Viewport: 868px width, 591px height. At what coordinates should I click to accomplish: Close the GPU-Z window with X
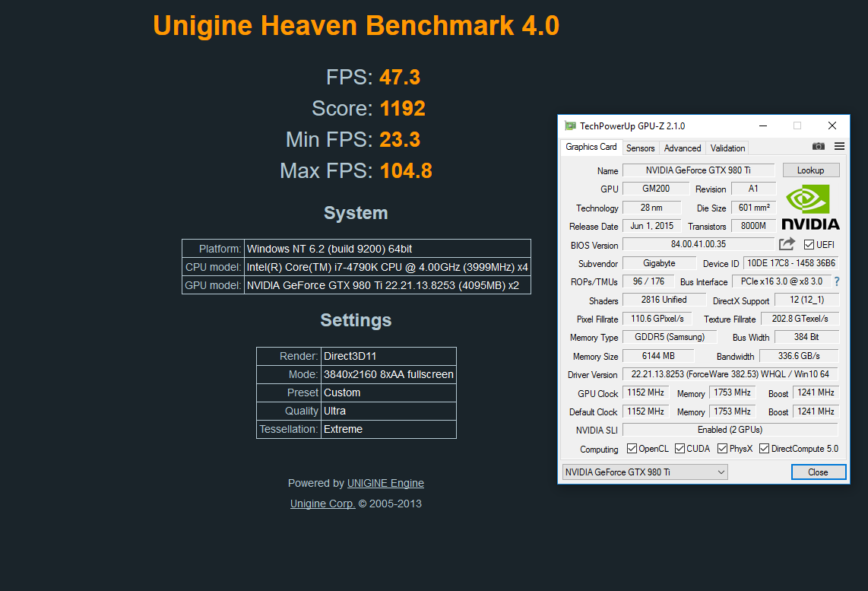(832, 126)
